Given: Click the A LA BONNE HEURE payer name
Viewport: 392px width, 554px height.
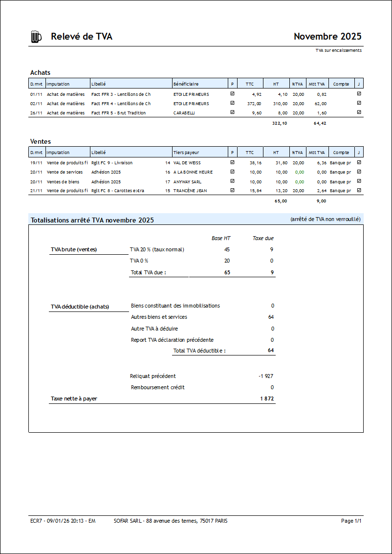Looking at the screenshot, I should 193,172.
